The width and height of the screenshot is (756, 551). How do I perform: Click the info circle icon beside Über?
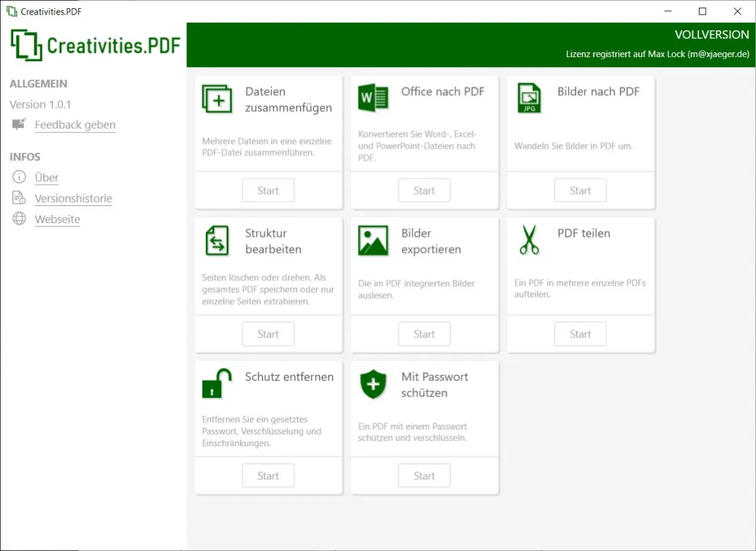[19, 177]
